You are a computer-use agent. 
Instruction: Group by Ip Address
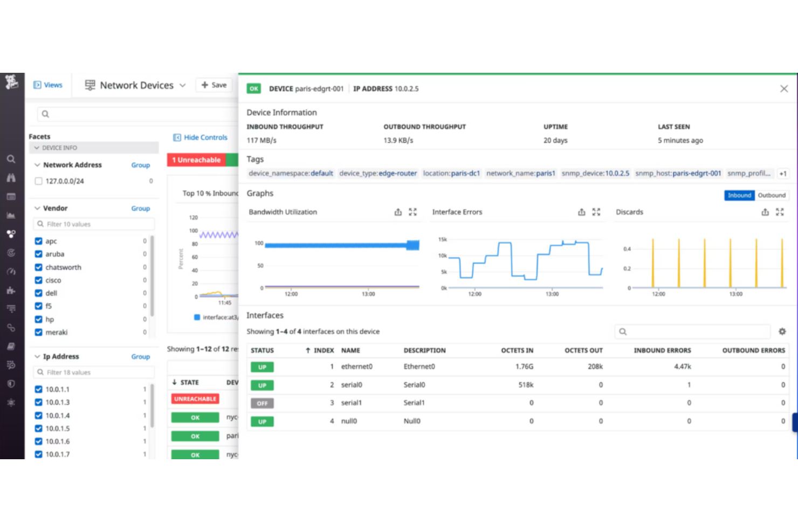tap(140, 356)
